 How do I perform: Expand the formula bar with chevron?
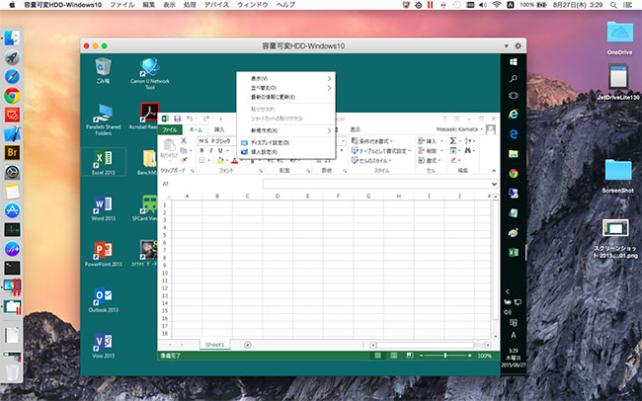(x=494, y=184)
